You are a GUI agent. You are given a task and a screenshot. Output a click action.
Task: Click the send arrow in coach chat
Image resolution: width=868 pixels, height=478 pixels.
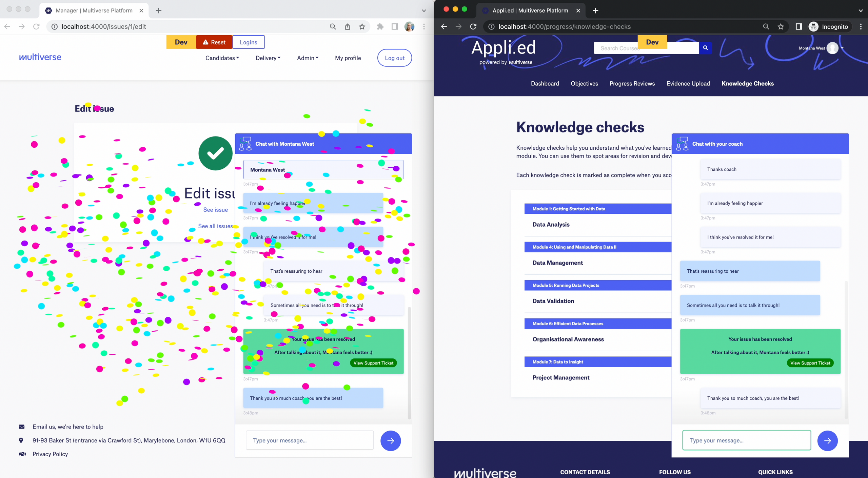827,440
